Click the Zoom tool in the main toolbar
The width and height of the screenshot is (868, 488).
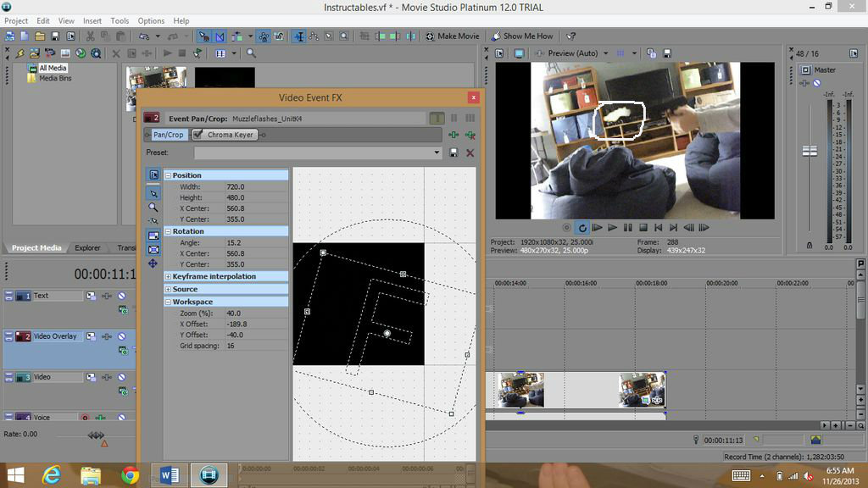[344, 36]
